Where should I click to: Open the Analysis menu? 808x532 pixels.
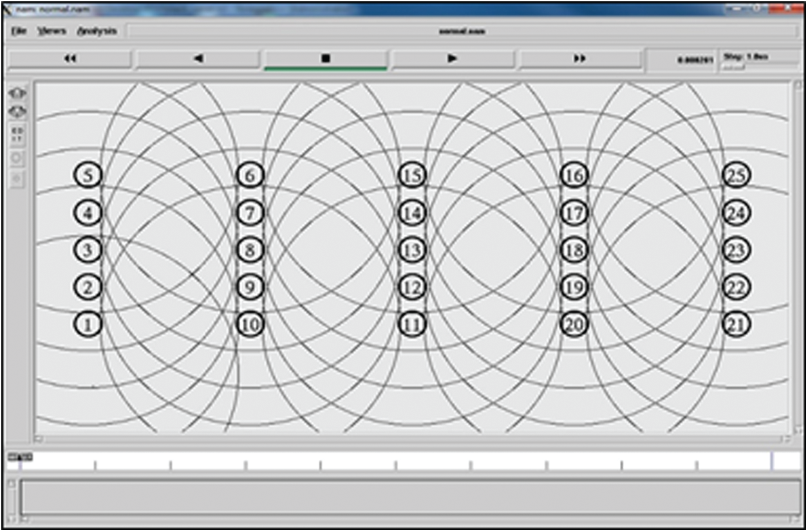tap(97, 31)
